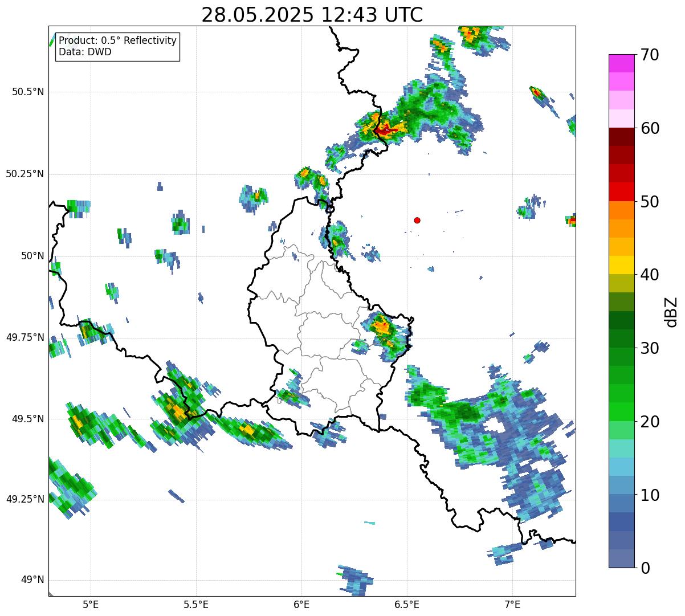Click the '49°N' latitude label
This screenshot has height=616, width=685.
click(32, 580)
